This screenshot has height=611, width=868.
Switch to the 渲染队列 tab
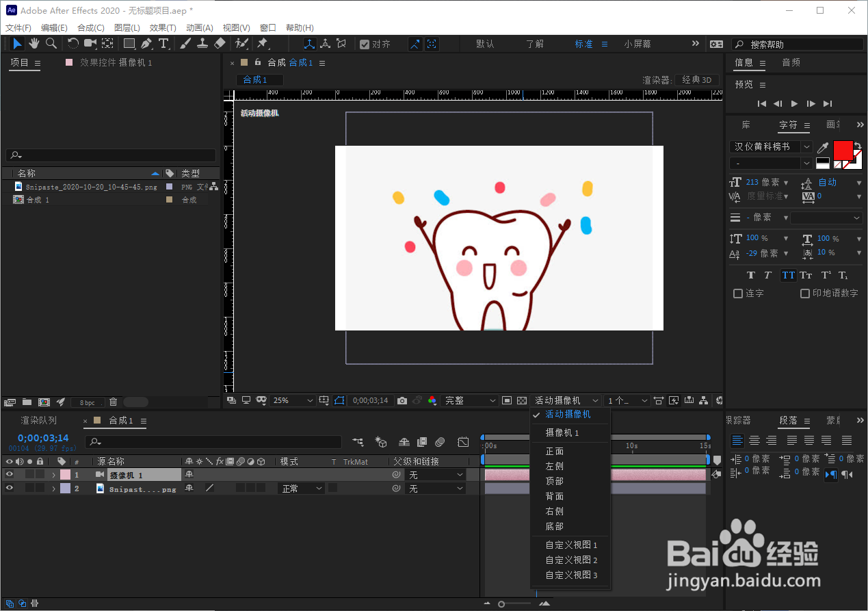tap(39, 420)
